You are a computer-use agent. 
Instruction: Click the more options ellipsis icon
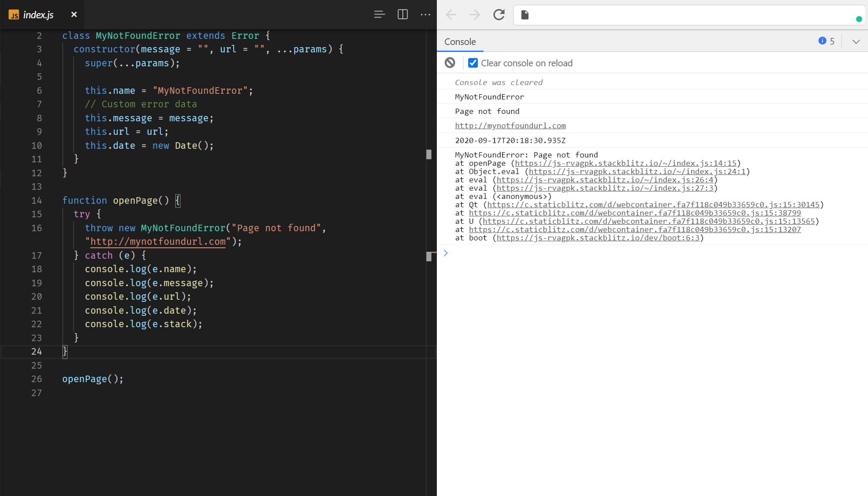tap(425, 14)
